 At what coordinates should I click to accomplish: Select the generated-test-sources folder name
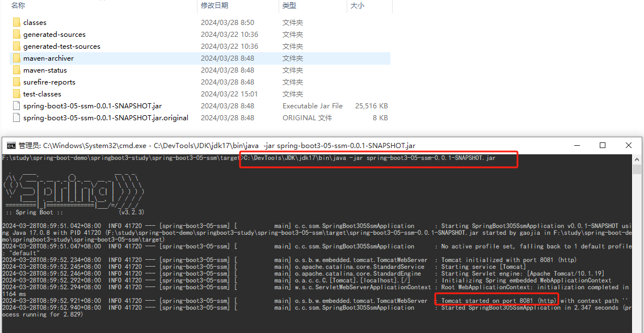62,47
